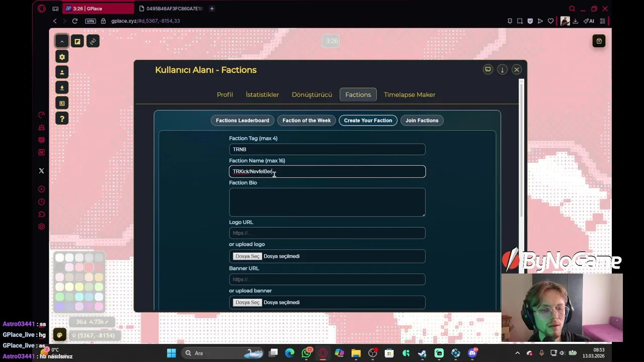Screen dimensions: 644x362
Task: Open the help question mark icon
Action: click(x=62, y=119)
